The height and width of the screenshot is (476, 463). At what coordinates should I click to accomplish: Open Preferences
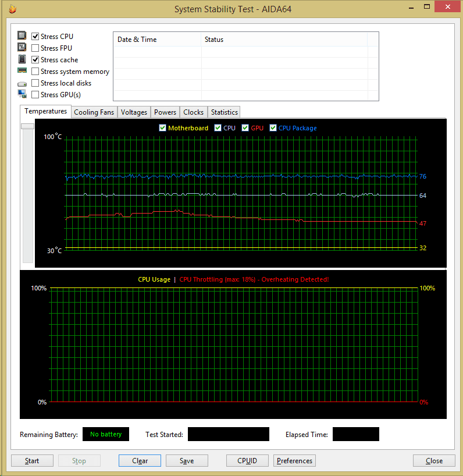coord(294,460)
